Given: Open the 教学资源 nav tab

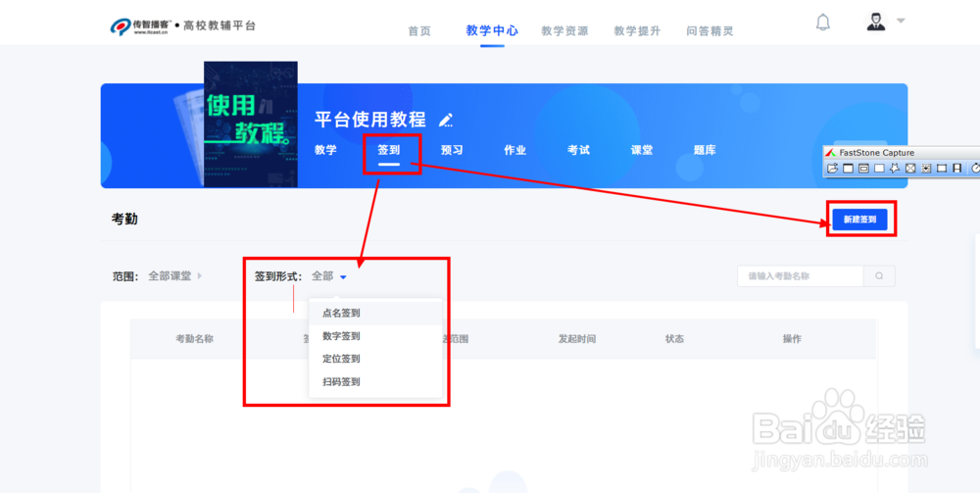Looking at the screenshot, I should click(564, 30).
